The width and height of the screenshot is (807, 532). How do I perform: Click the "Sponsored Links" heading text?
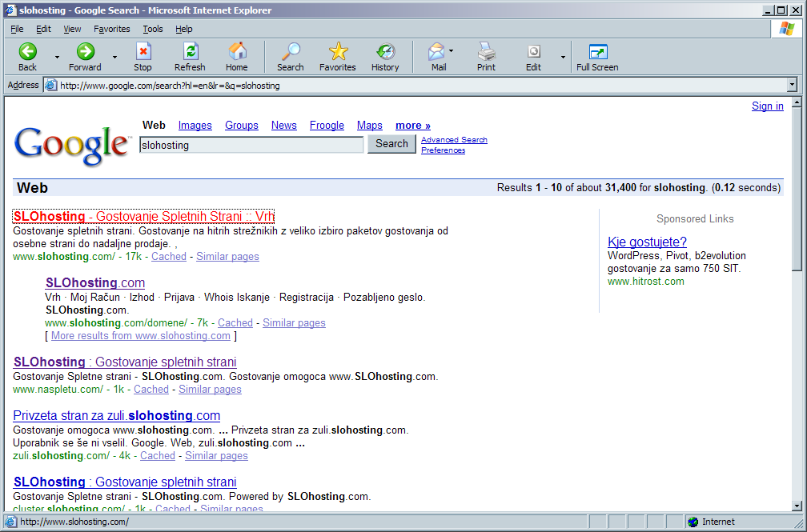(695, 218)
